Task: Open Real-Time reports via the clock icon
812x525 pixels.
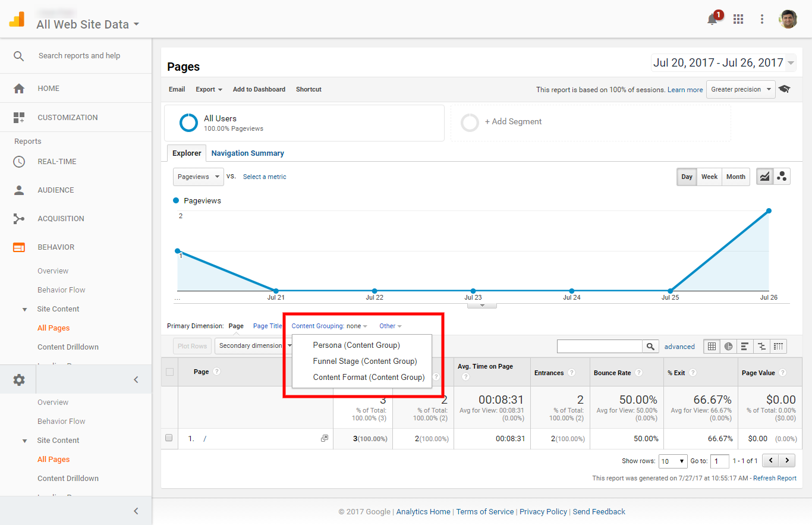Action: click(x=19, y=162)
